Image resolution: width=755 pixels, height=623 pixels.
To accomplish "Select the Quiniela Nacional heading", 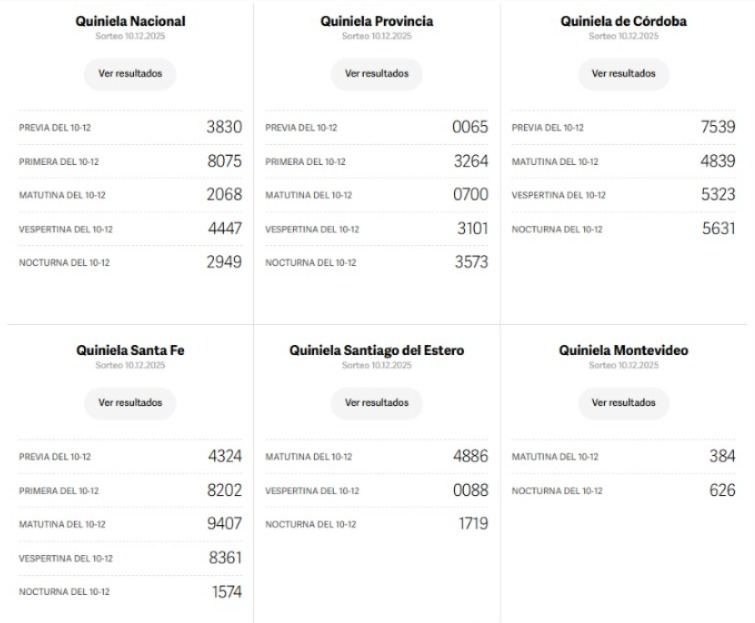I will pos(130,21).
